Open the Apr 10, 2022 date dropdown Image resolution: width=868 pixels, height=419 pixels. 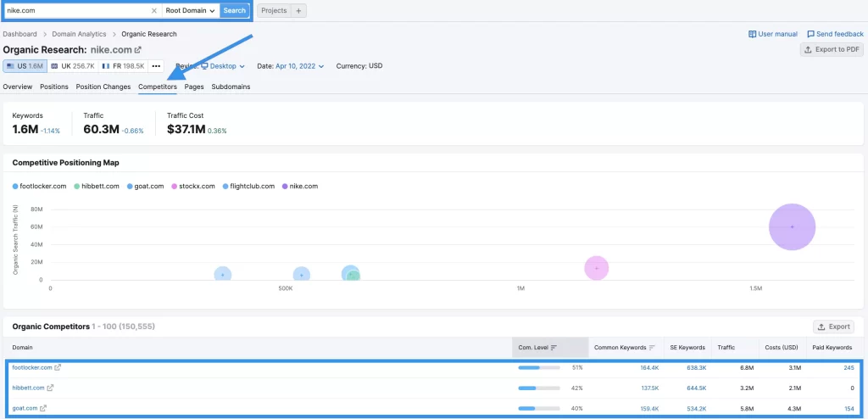point(299,66)
